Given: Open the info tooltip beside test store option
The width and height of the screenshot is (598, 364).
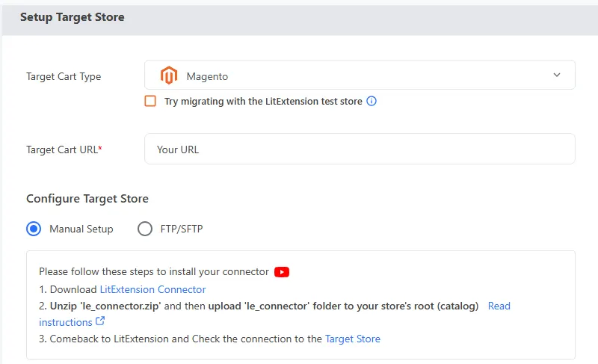Looking at the screenshot, I should pos(372,101).
